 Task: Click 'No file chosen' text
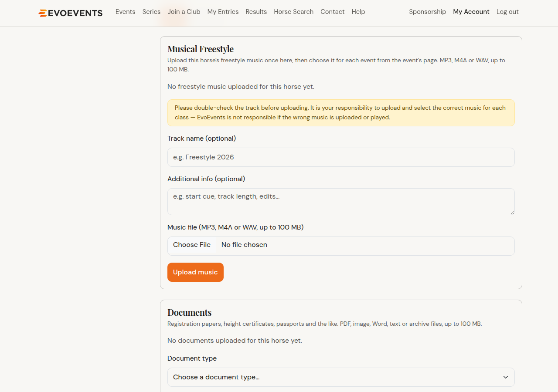pyautogui.click(x=244, y=245)
